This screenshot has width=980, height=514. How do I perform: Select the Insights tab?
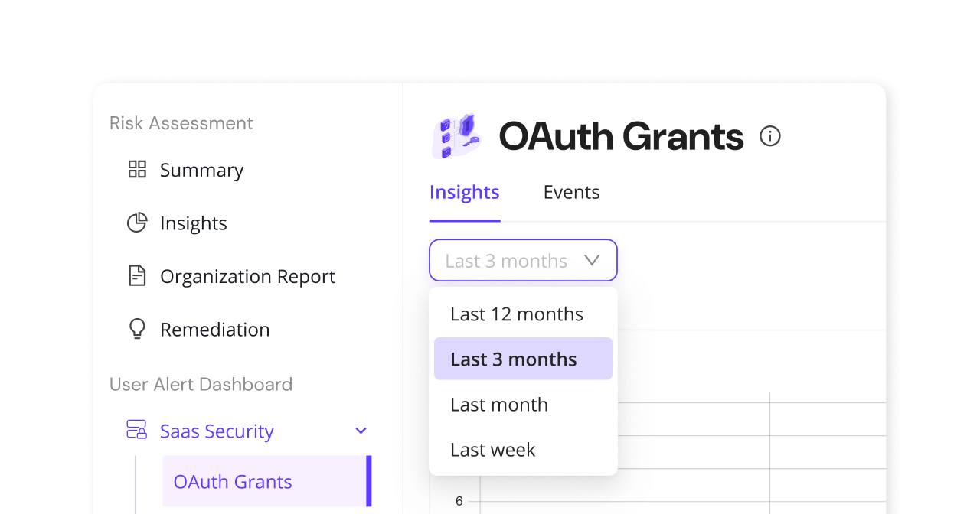(464, 192)
